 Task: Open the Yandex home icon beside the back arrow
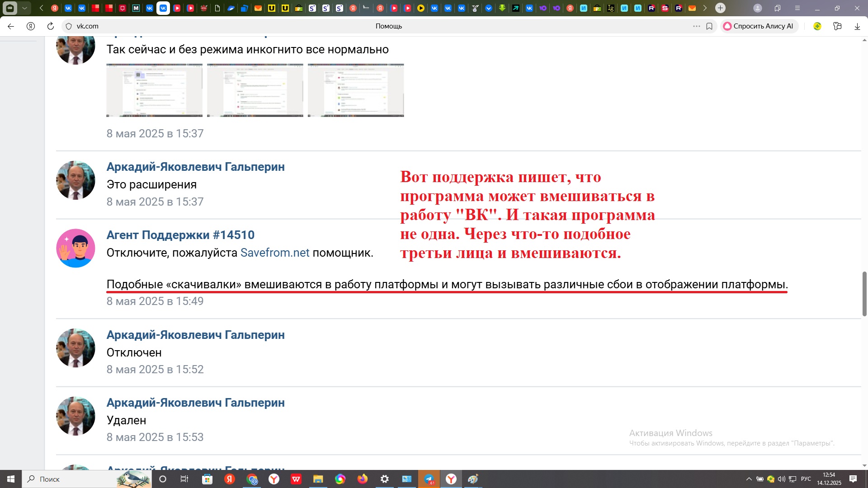pyautogui.click(x=31, y=26)
